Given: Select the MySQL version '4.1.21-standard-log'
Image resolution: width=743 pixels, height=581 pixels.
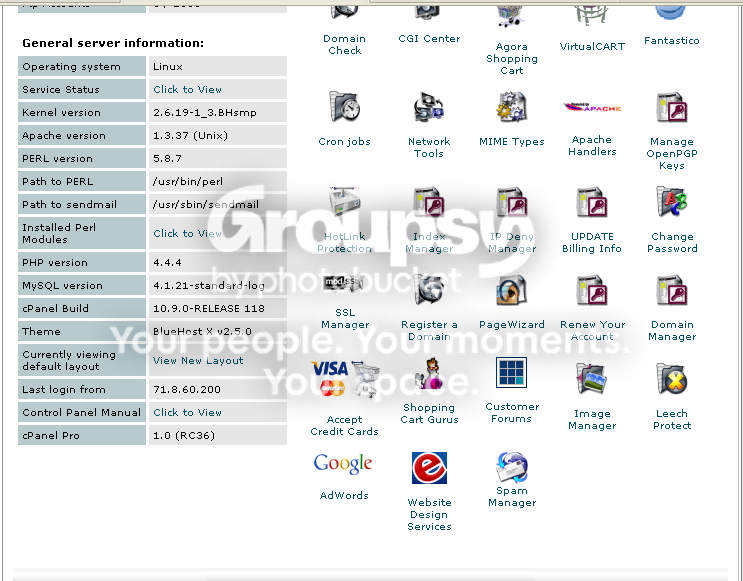Looking at the screenshot, I should pyautogui.click(x=209, y=286).
